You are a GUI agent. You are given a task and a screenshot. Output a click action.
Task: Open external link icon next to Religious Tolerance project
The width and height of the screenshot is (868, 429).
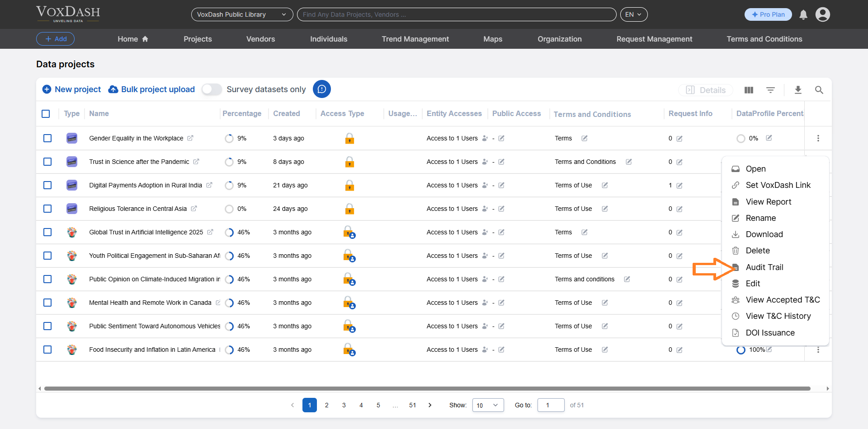tap(194, 209)
